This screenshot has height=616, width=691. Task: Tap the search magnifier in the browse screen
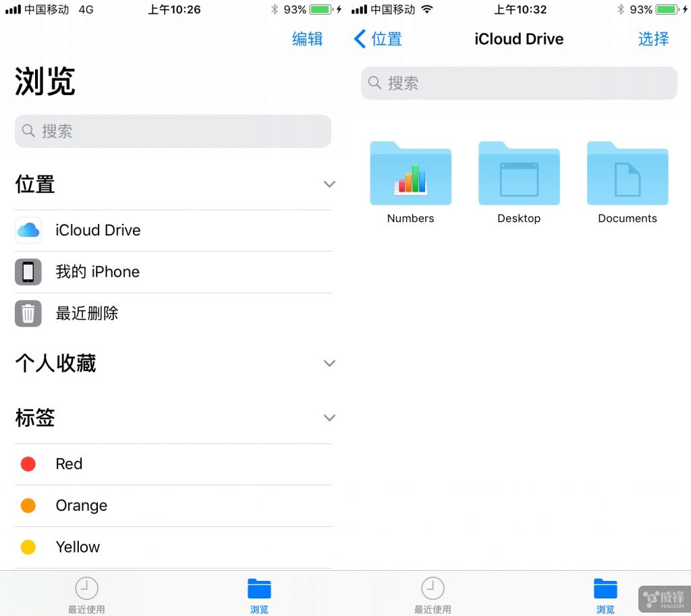coord(28,131)
